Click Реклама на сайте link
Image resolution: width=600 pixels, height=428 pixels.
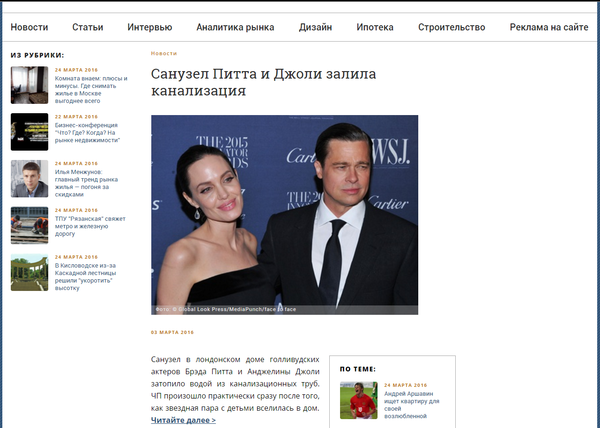click(x=549, y=27)
